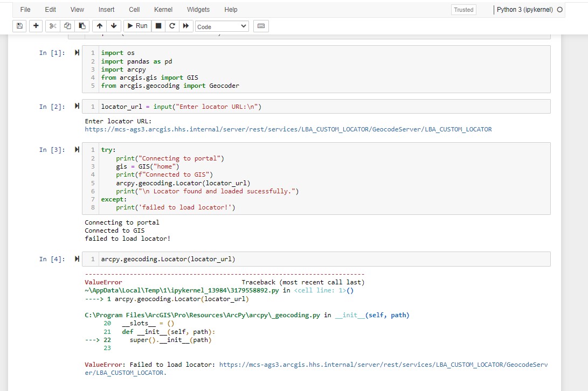Image resolution: width=588 pixels, height=391 pixels.
Task: Cut the selected cell
Action: coord(51,26)
